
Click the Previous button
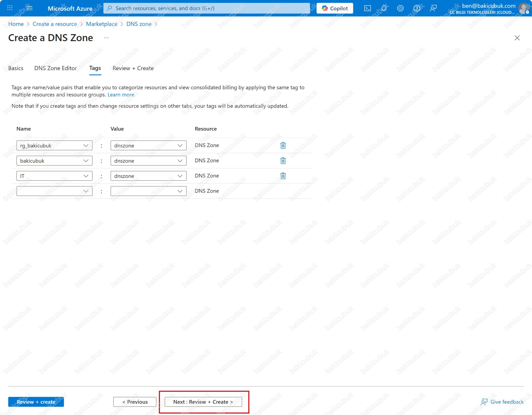point(135,402)
